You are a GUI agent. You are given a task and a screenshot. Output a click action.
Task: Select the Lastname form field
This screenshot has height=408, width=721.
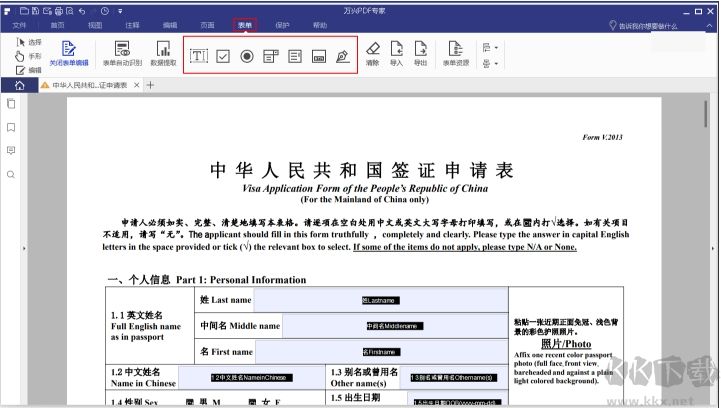[381, 300]
